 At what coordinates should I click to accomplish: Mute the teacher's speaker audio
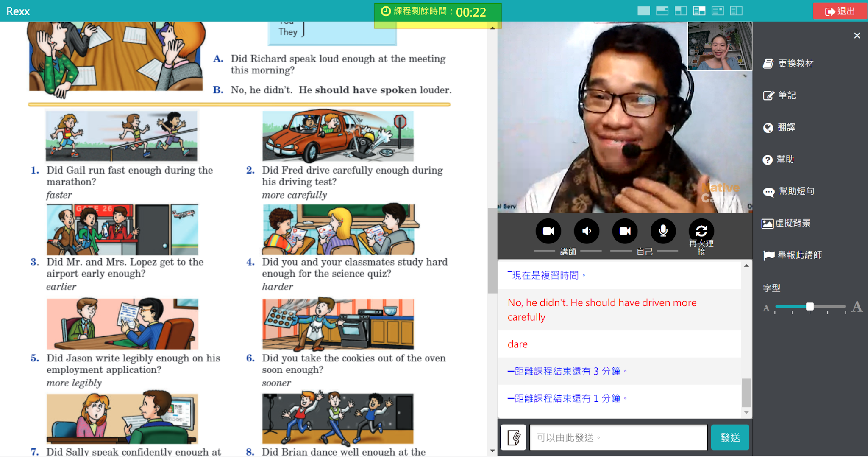click(587, 231)
